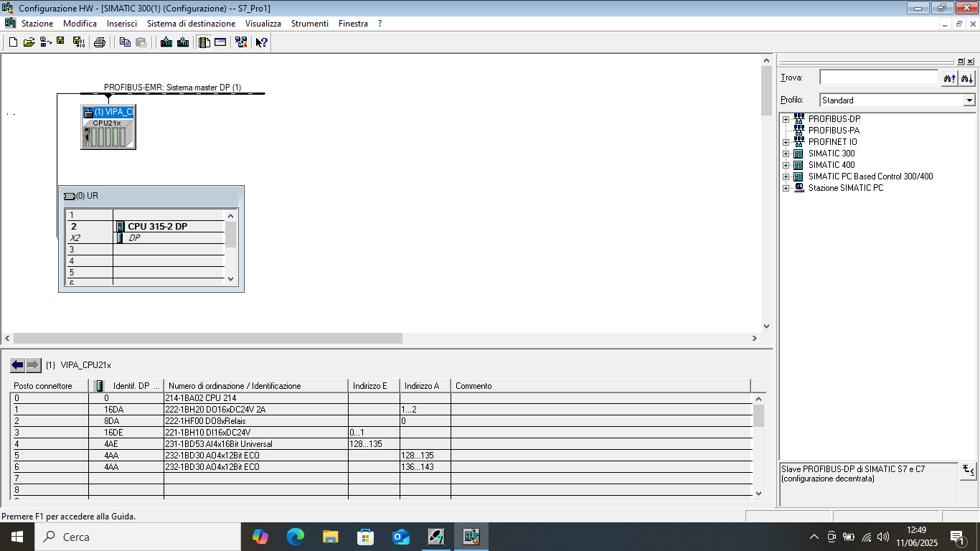Print the configuration using the printer icon
Screen dimensions: 980x551
click(x=100, y=42)
